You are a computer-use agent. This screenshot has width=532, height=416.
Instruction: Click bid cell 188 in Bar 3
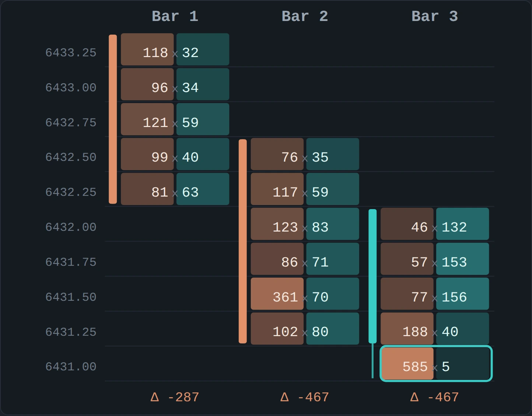(x=407, y=329)
